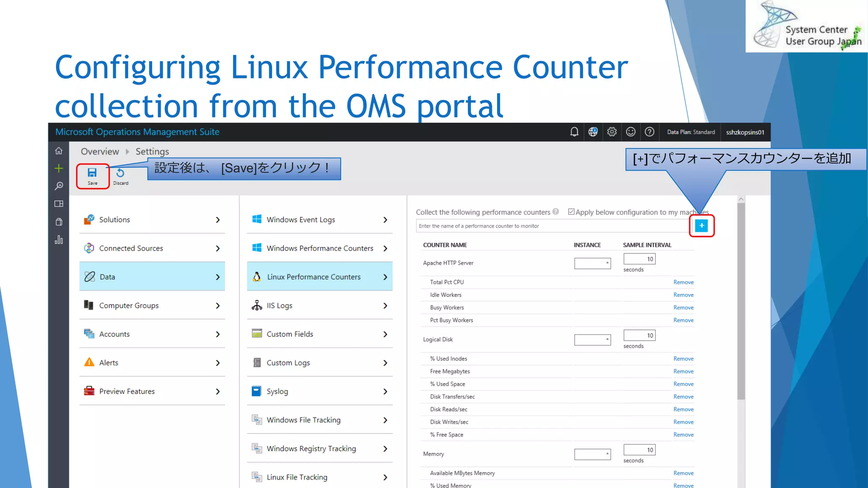Remove the % Free Space counter

click(683, 435)
